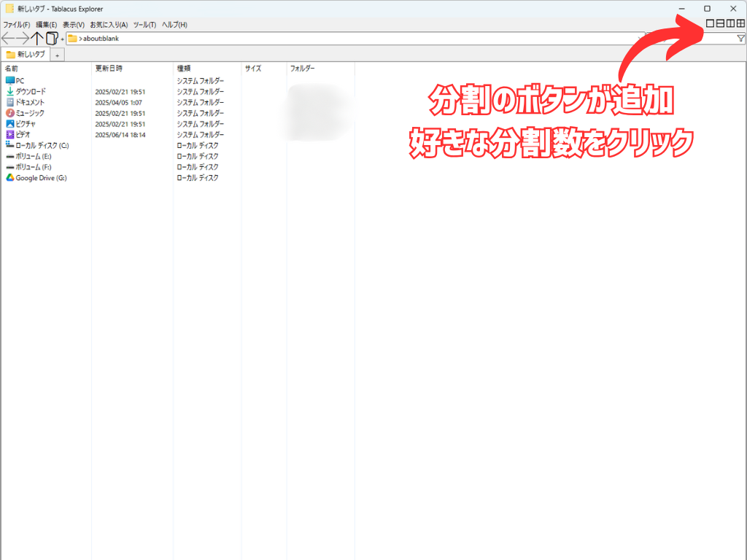
Task: Open the ツール(T) menu
Action: (x=144, y=25)
